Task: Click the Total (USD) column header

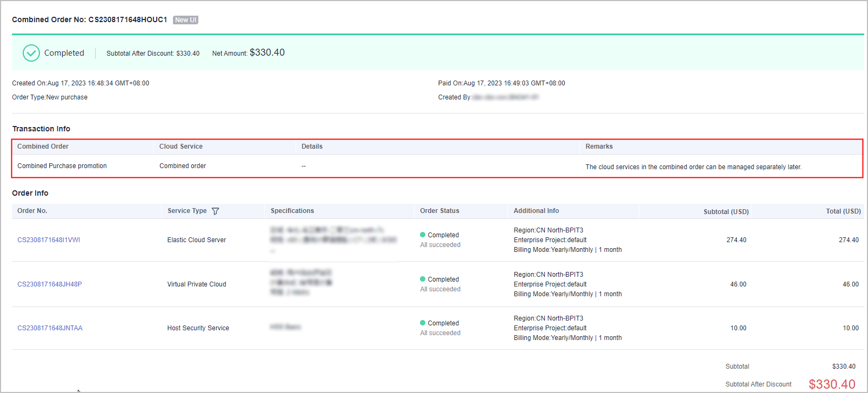Action: 843,211
